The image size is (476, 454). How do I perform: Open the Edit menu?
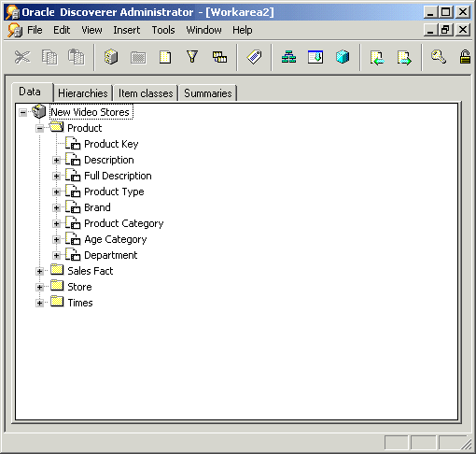coord(62,30)
